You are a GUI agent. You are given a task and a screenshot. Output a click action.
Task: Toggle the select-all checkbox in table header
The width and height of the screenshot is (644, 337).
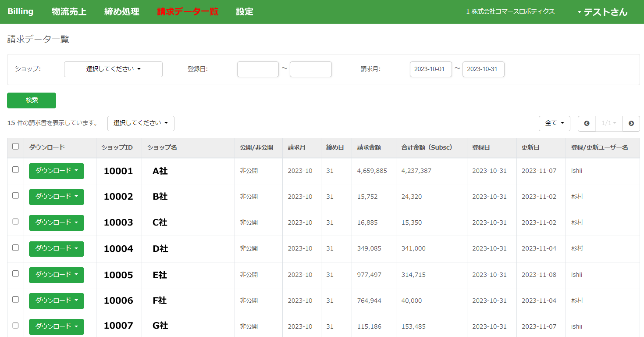pos(16,147)
